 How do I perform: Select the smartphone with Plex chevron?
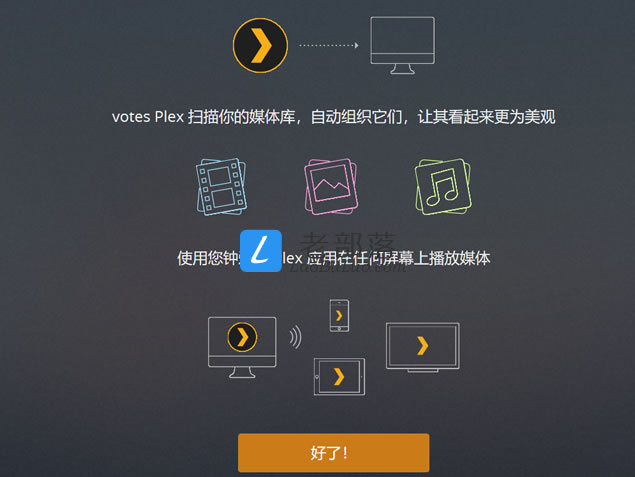339,316
